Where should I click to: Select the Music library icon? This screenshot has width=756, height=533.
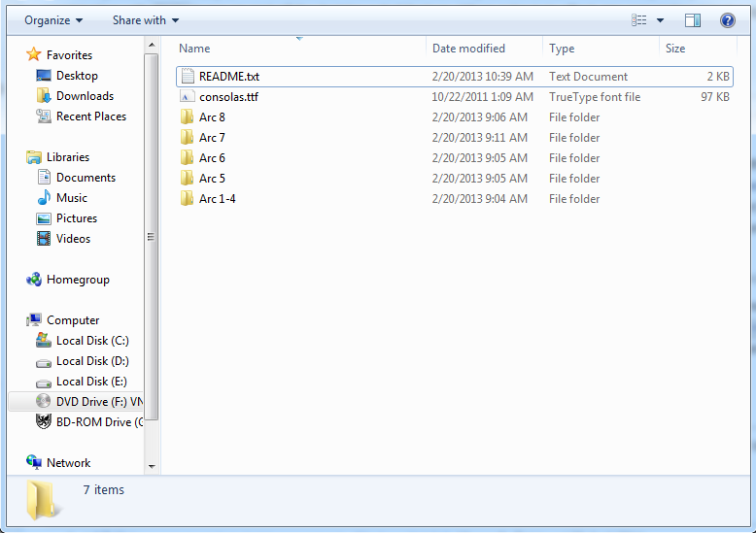click(x=44, y=198)
